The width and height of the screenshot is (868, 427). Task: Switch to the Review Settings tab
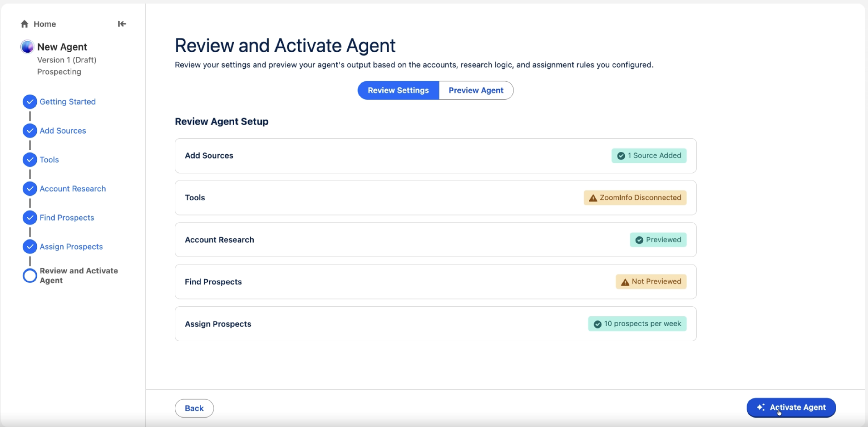pyautogui.click(x=398, y=90)
